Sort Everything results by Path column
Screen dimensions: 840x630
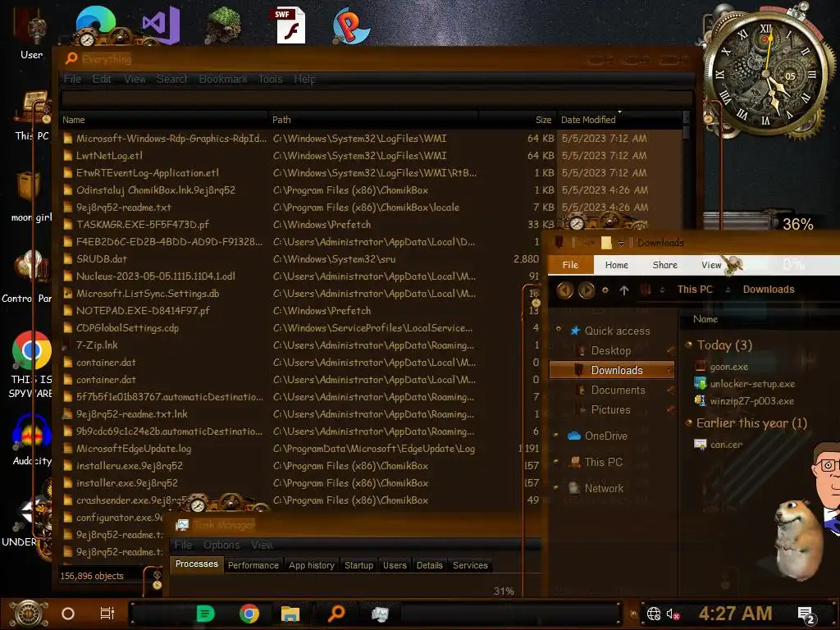(x=373, y=120)
